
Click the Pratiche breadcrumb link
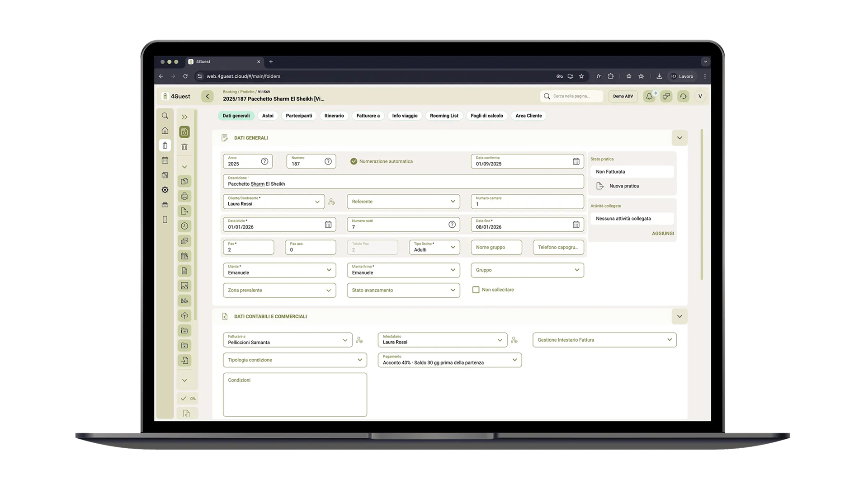coord(247,92)
